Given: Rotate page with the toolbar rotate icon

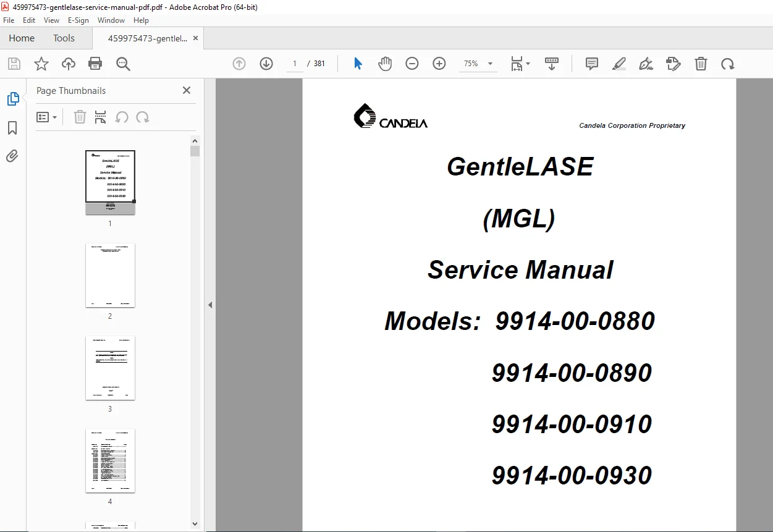Looking at the screenshot, I should click(728, 64).
